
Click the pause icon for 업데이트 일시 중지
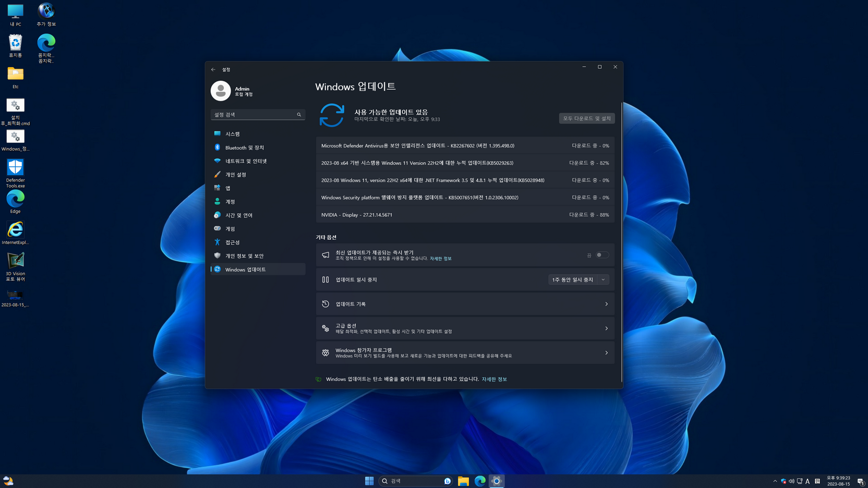click(x=325, y=279)
